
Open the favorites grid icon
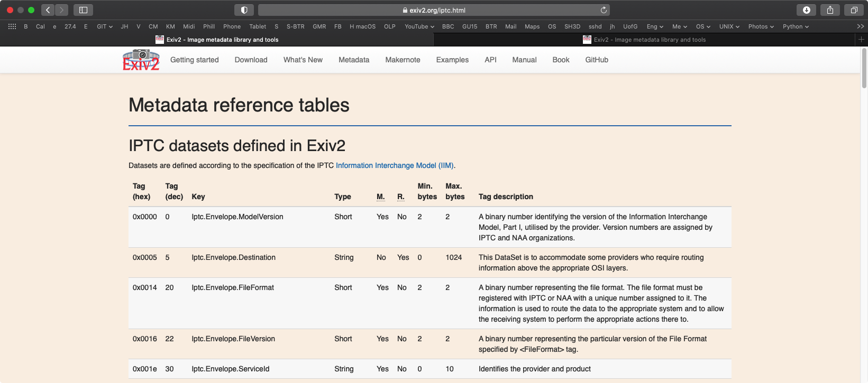click(12, 26)
